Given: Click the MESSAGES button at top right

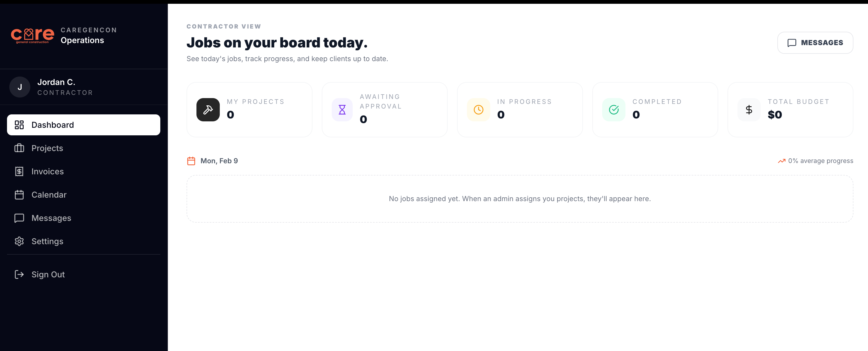Looking at the screenshot, I should [x=815, y=43].
